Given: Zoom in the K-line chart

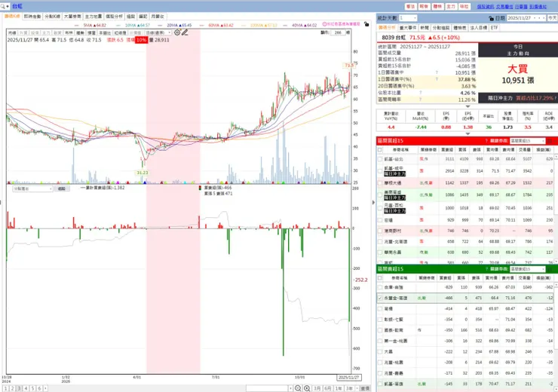Looking at the screenshot, I should (307, 388).
